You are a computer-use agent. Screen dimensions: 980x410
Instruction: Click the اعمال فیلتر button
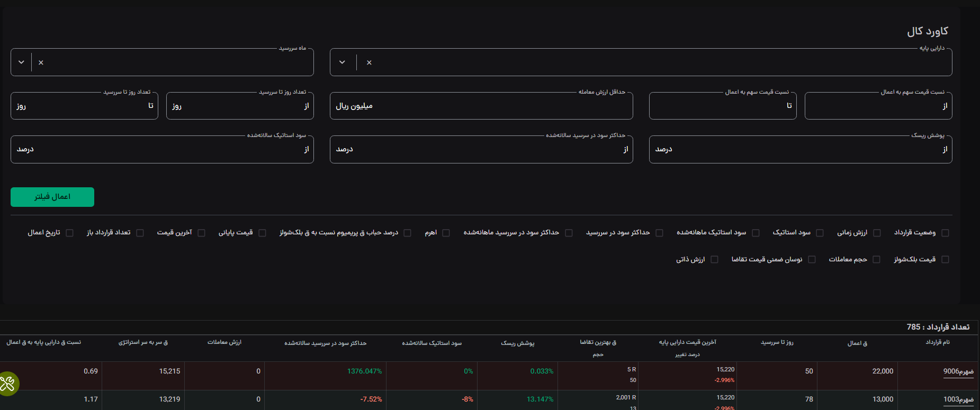click(52, 197)
